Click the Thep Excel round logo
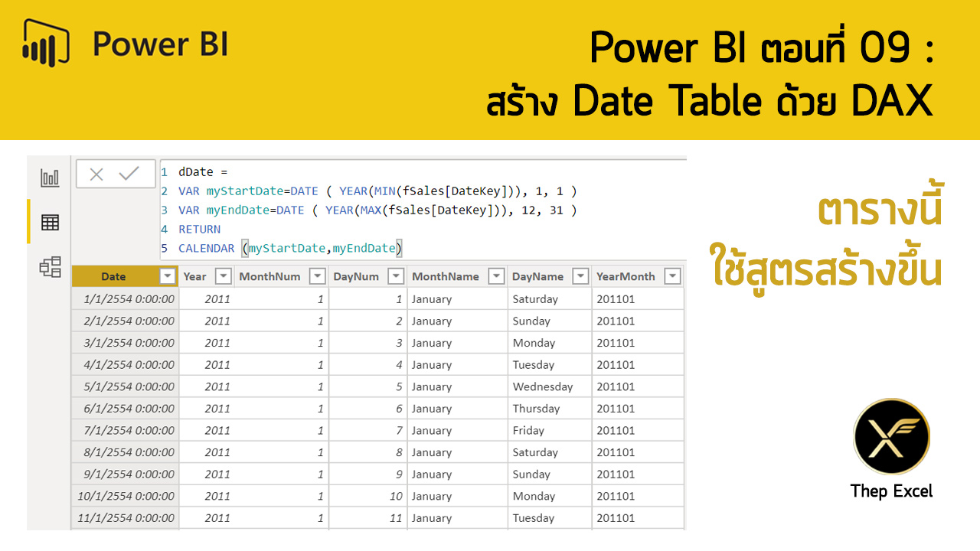 pyautogui.click(x=891, y=437)
